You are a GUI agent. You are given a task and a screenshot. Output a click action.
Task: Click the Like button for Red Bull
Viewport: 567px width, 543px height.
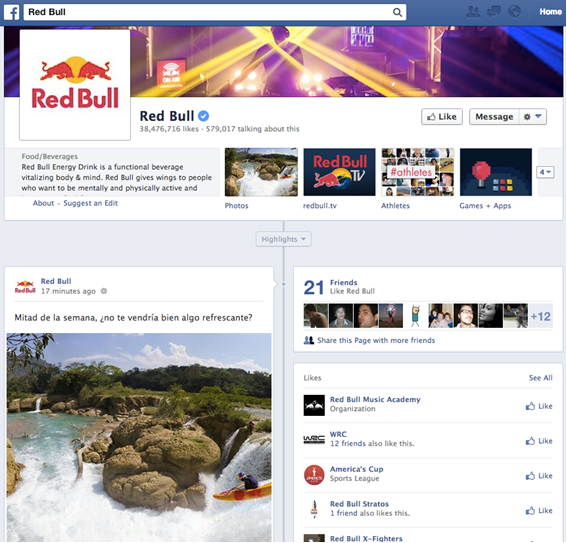click(442, 117)
